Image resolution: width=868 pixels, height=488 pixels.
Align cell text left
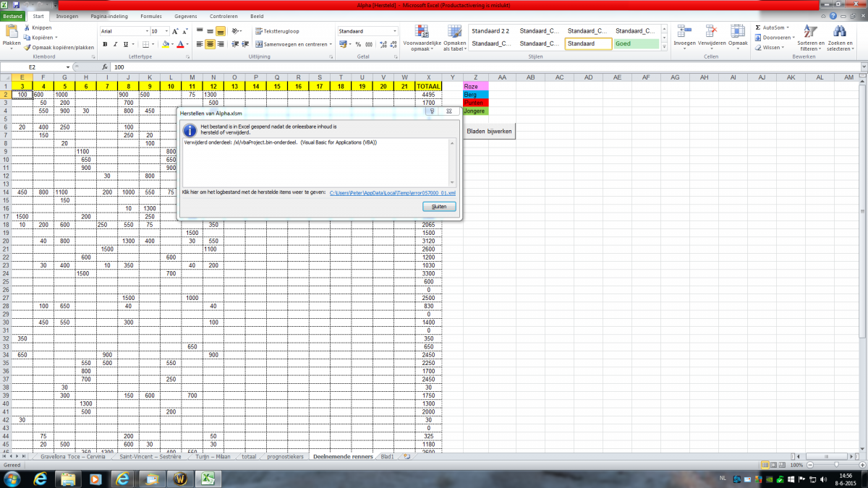click(x=199, y=44)
